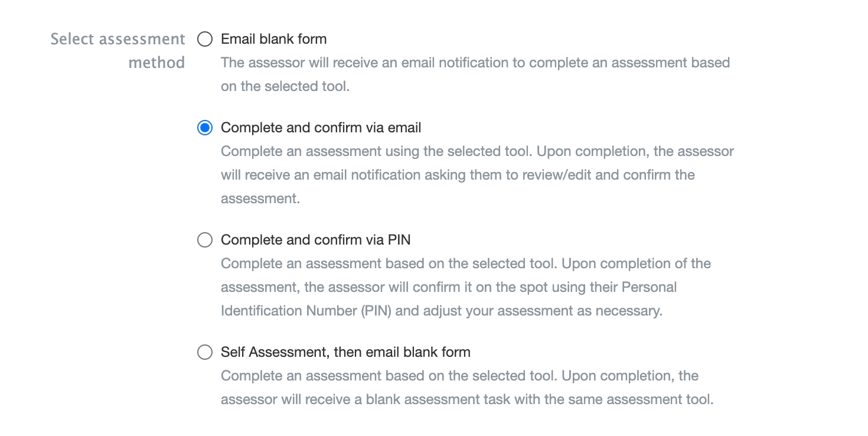Click description under Complete and confirm via PIN

pos(465,263)
